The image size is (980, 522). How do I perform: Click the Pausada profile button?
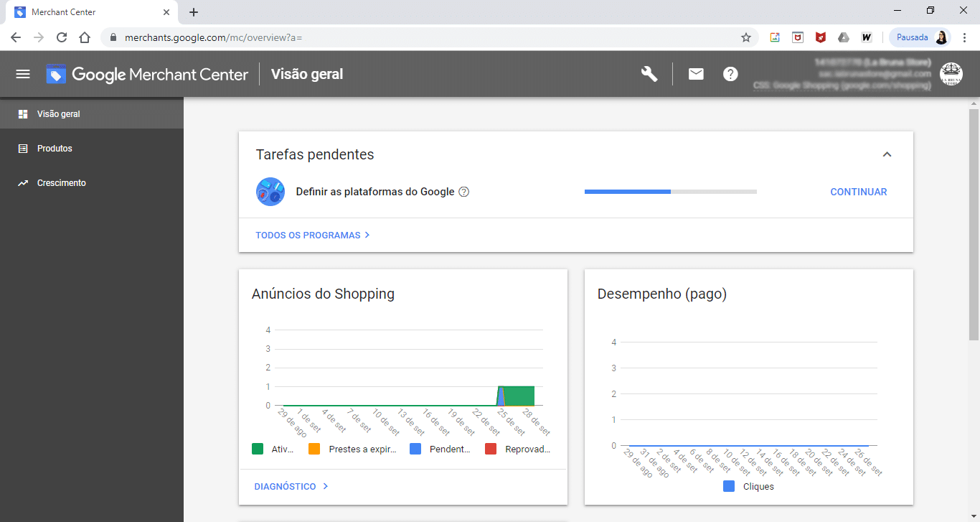click(921, 37)
